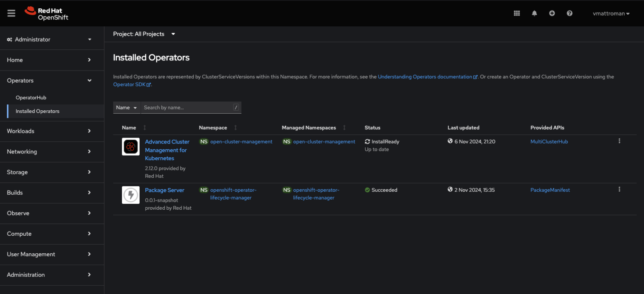Click the Installed Operators page heading
This screenshot has width=644, height=294.
point(151,57)
